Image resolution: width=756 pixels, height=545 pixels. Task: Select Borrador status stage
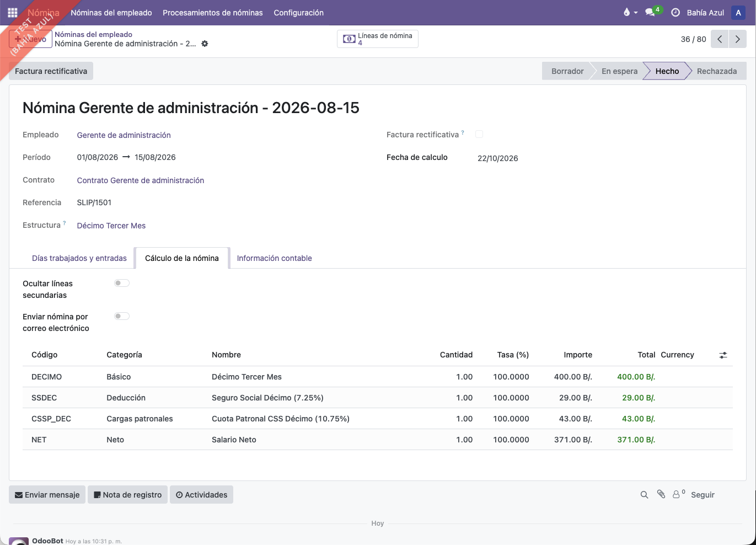[x=567, y=71]
